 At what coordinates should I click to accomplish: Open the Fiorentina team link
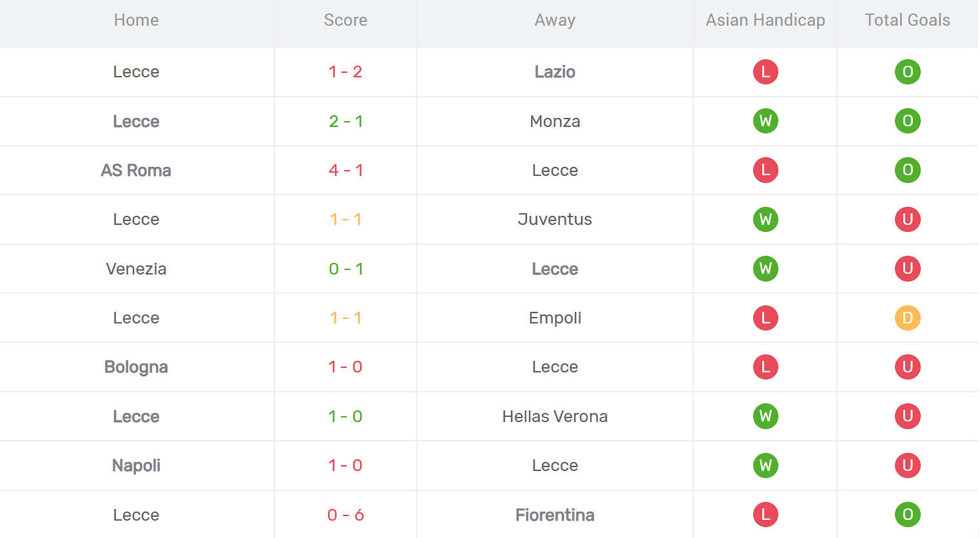555,515
